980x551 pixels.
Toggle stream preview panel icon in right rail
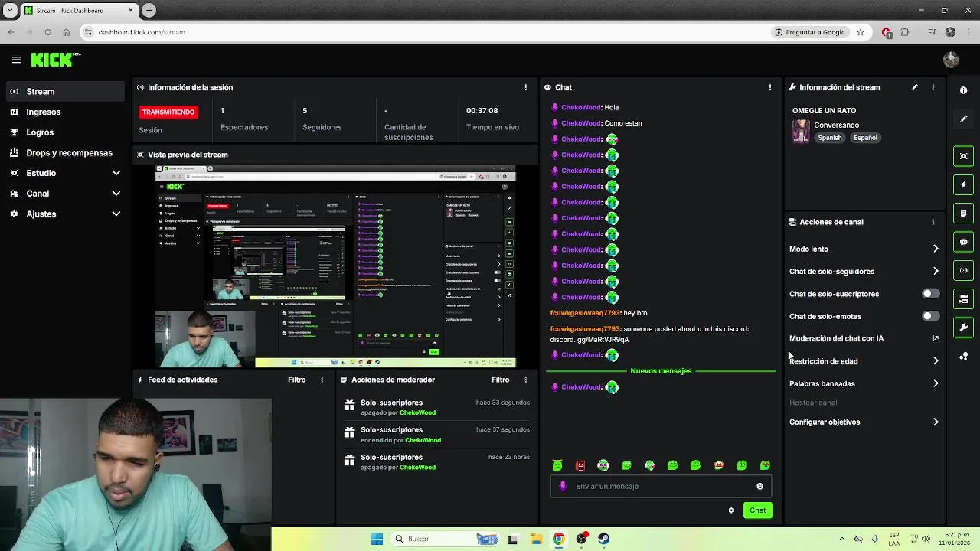(963, 156)
